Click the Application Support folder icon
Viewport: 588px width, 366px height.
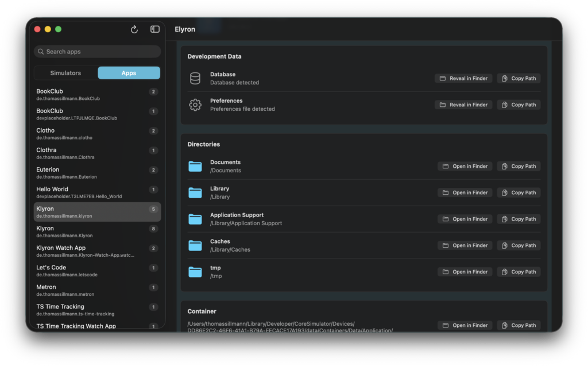coord(195,219)
